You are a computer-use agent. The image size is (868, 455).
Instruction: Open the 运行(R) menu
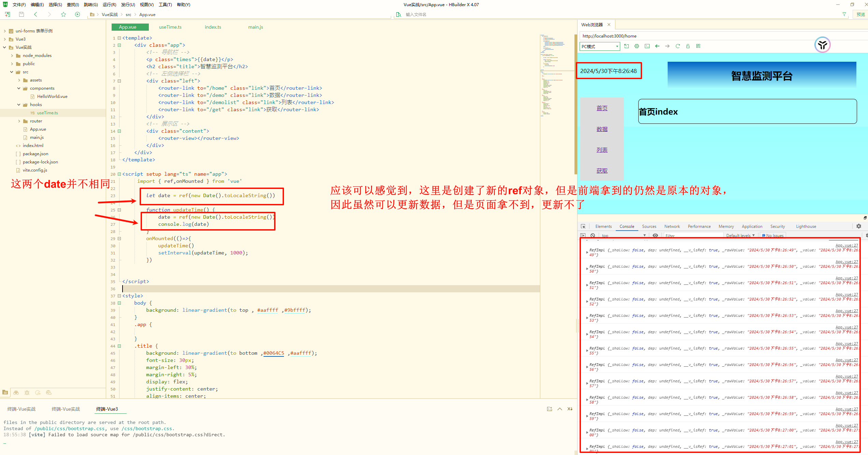(x=109, y=4)
